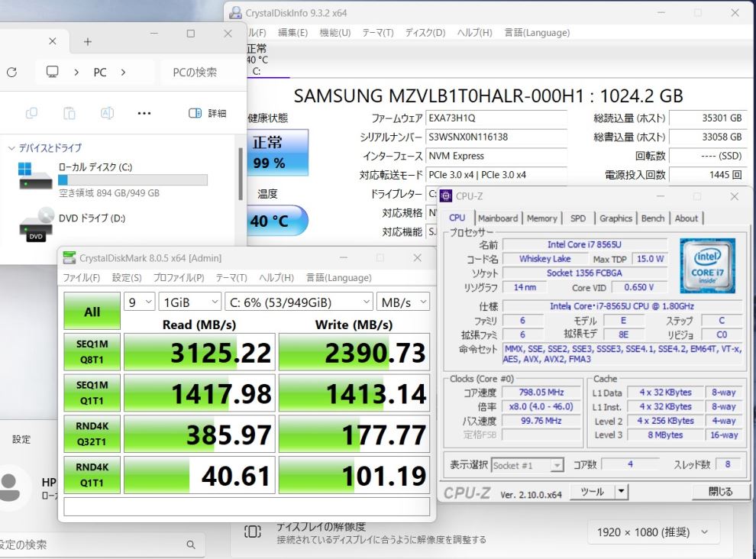Image resolution: width=756 pixels, height=559 pixels.
Task: Run the RND4K Q32T1 test
Action: (92, 434)
